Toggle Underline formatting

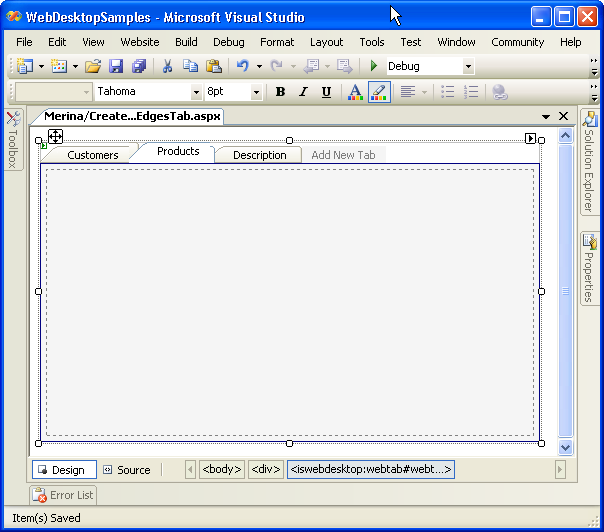pos(326,92)
